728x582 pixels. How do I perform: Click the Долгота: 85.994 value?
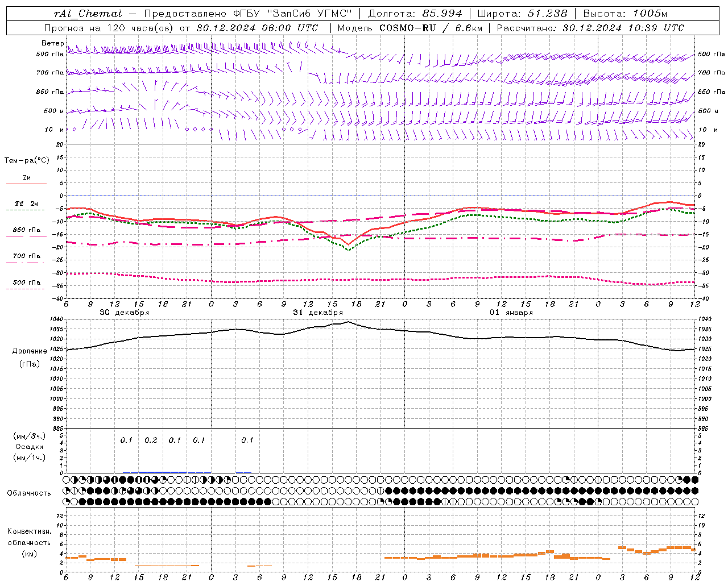[x=415, y=14]
